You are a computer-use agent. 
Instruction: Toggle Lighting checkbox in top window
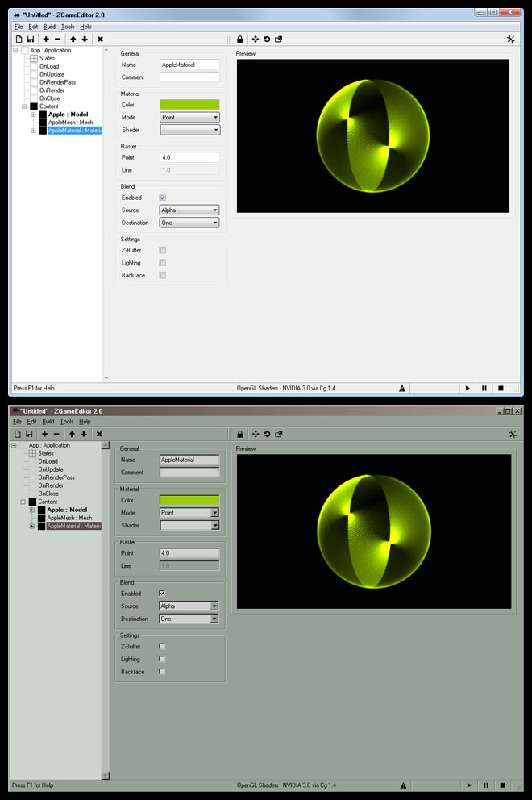162,263
